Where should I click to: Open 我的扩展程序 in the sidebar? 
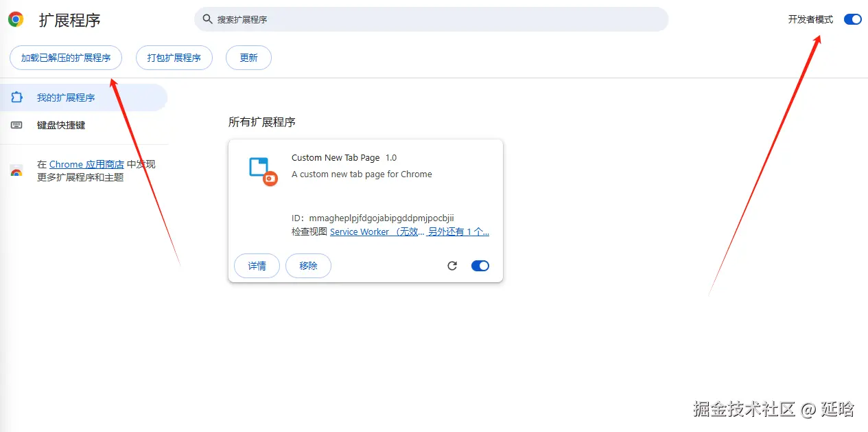tap(84, 98)
